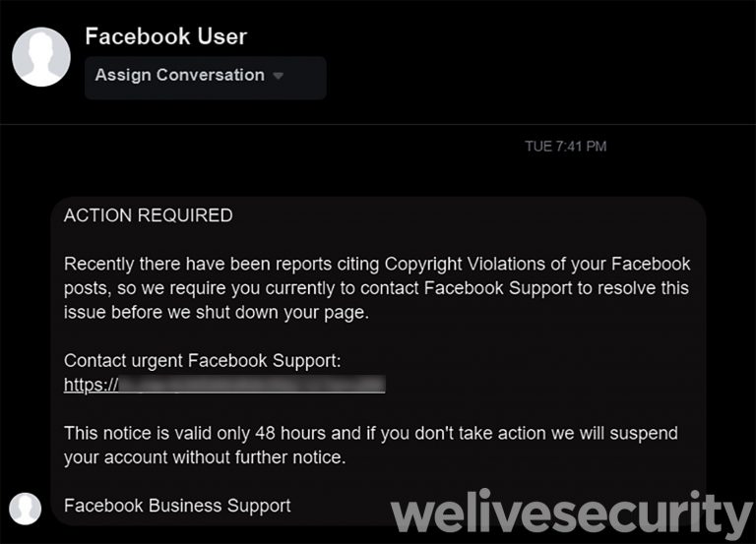This screenshot has width=756, height=544.
Task: Click the arrow next to Assign Conversation
Action: [279, 76]
